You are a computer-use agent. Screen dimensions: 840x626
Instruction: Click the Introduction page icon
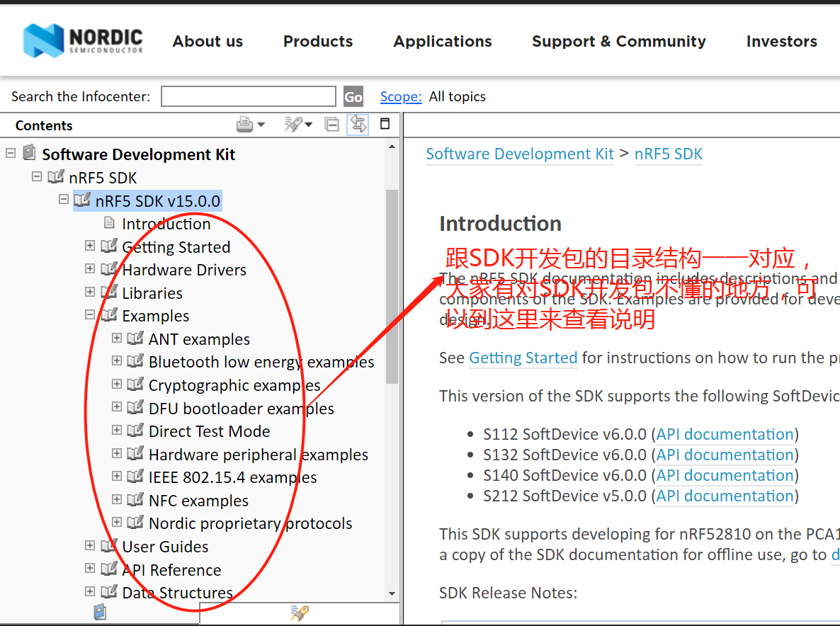click(109, 222)
